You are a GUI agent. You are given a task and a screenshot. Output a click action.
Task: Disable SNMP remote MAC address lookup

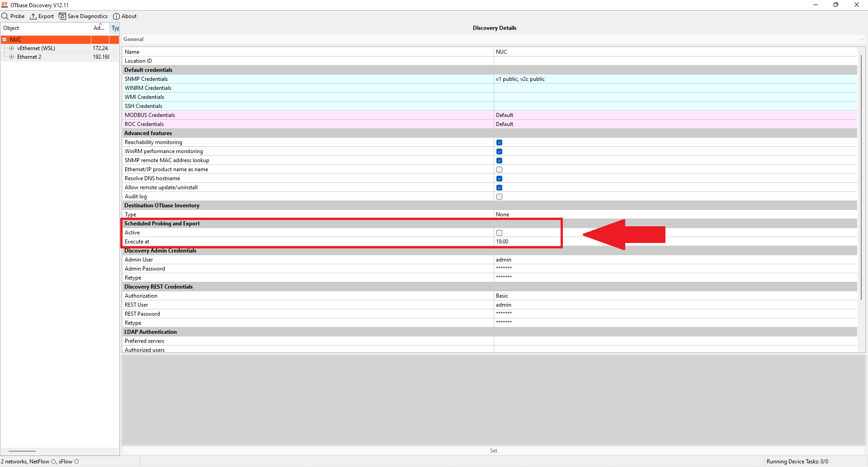pyautogui.click(x=499, y=160)
